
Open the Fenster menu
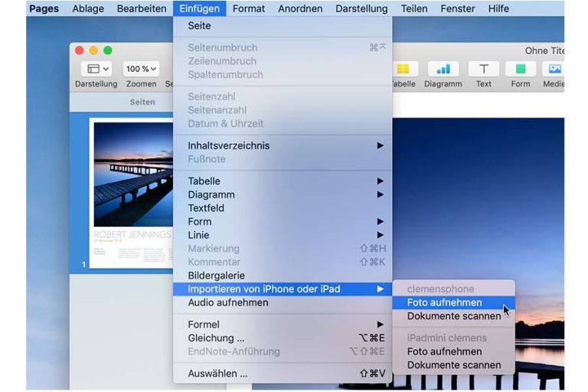point(458,8)
